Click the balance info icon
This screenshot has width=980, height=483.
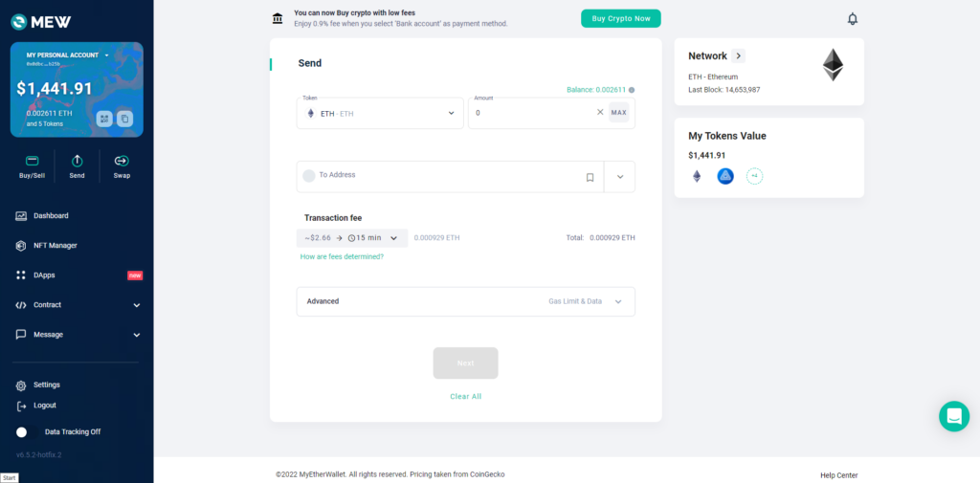632,90
